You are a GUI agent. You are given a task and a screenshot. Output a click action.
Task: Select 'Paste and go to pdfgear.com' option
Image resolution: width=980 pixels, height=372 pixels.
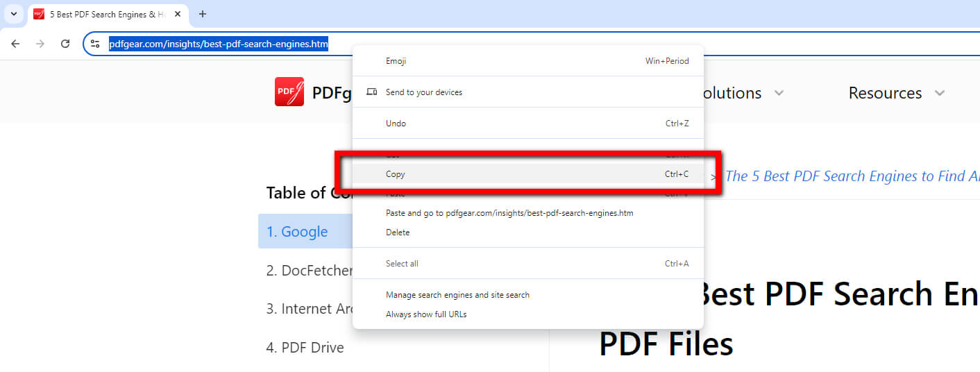click(x=509, y=213)
